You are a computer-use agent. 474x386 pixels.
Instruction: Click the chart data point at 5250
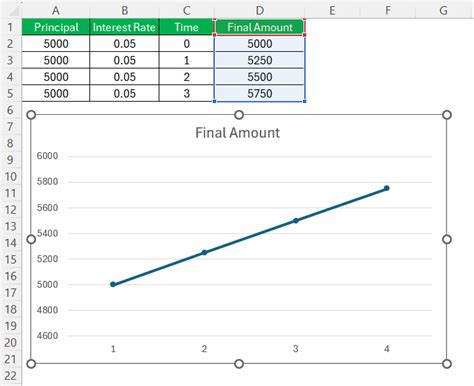click(204, 252)
